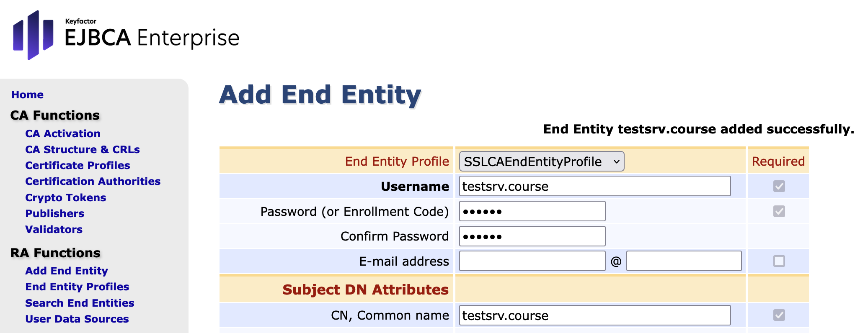Click the e-mail domain field after @

(684, 261)
